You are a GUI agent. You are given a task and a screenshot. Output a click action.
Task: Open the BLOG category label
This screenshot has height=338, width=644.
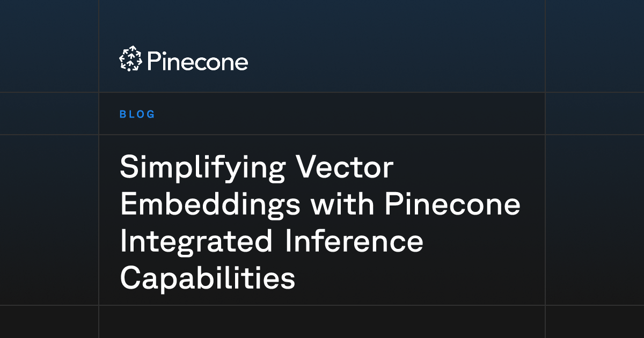(x=137, y=114)
